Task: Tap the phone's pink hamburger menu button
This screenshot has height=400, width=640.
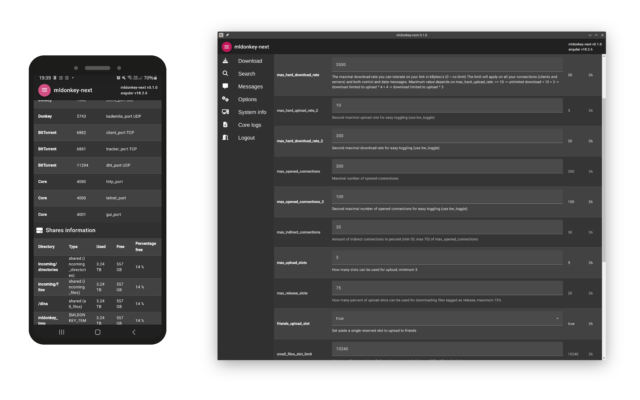Action: tap(45, 92)
